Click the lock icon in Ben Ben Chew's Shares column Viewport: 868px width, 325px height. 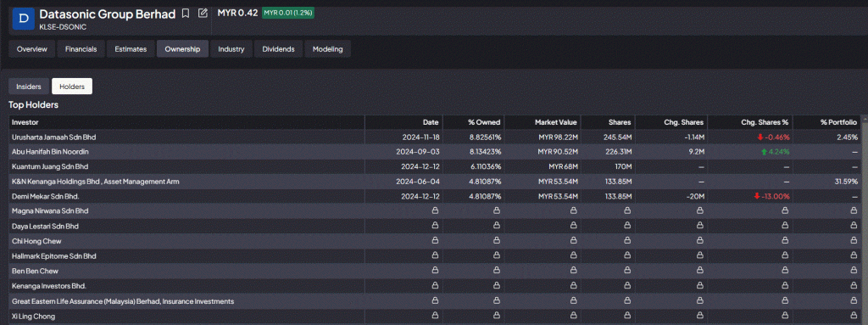627,272
